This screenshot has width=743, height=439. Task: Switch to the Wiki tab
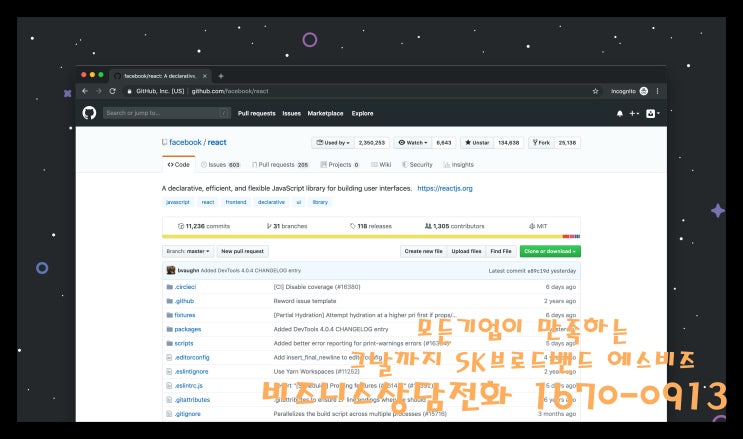(381, 165)
